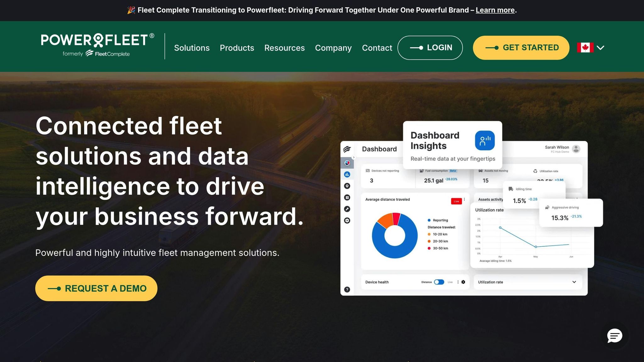The image size is (644, 362).
Task: Open the Company menu
Action: pos(333,48)
